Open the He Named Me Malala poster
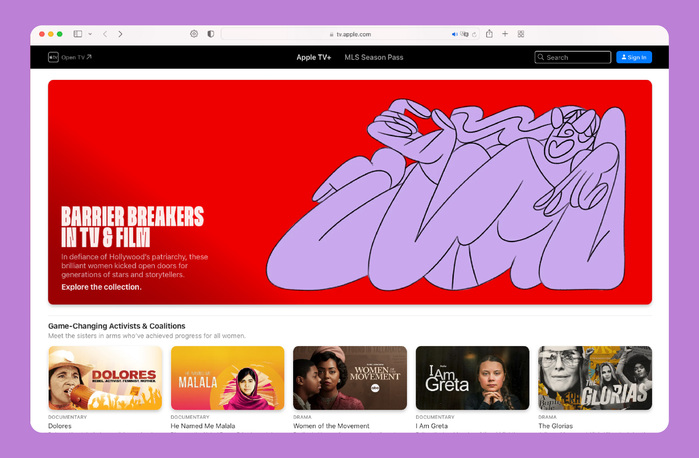 coord(227,378)
